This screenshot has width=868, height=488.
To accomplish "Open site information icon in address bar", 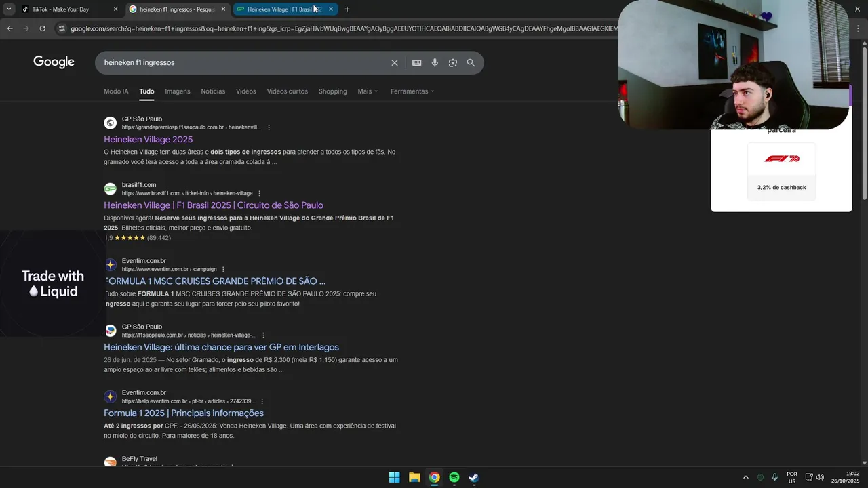I will 62,28.
